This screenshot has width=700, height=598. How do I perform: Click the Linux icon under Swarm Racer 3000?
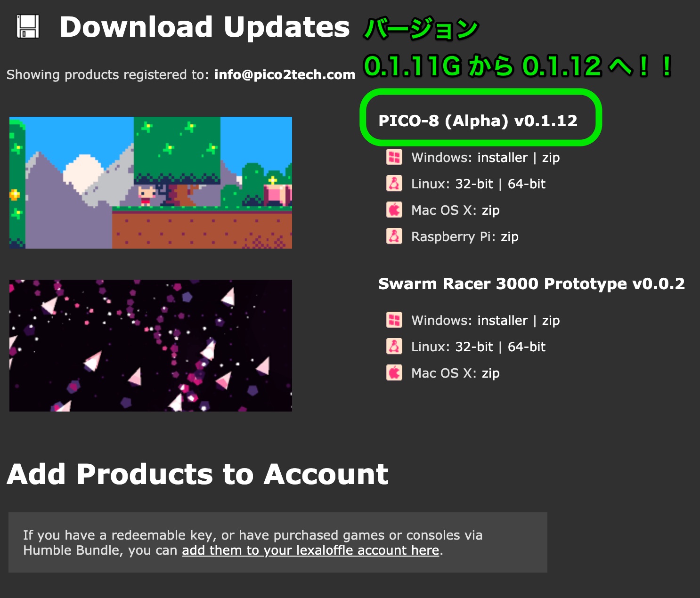point(394,346)
